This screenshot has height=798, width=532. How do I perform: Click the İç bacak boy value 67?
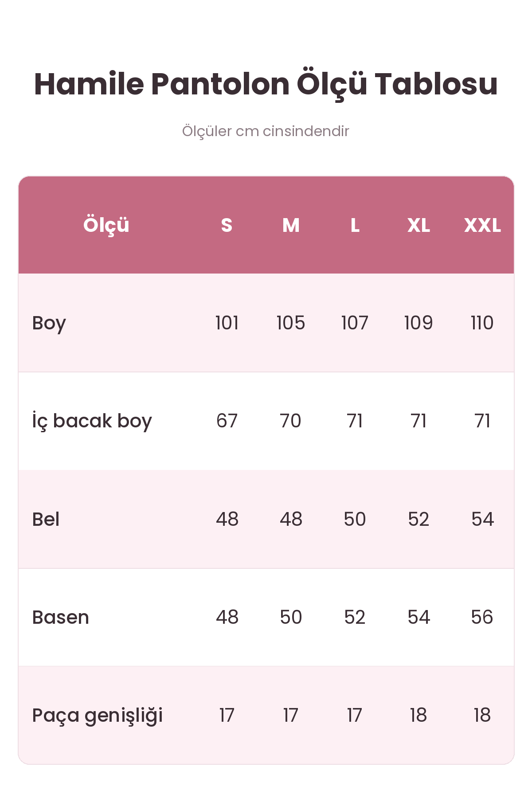(227, 421)
